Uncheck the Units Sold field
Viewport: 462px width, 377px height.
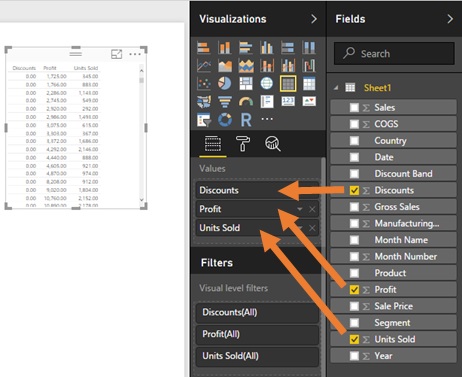(354, 339)
